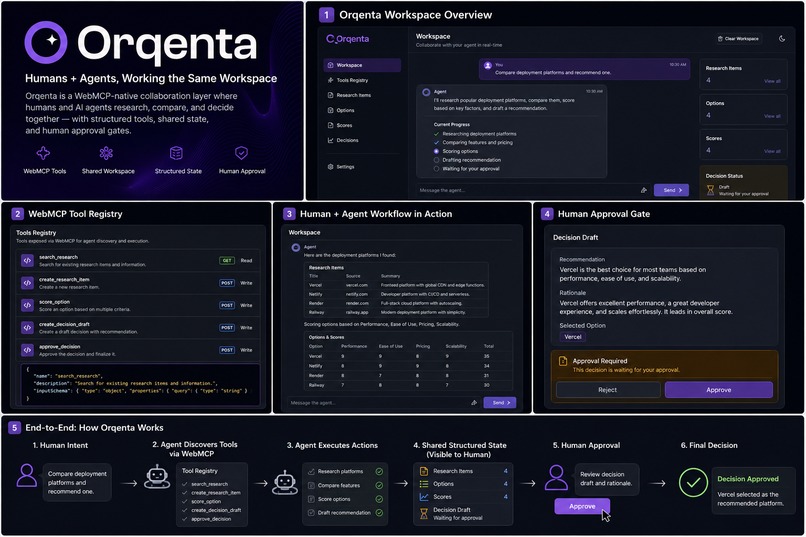Select the Scoring options progress radio
This screenshot has width=806, height=537.
436,152
